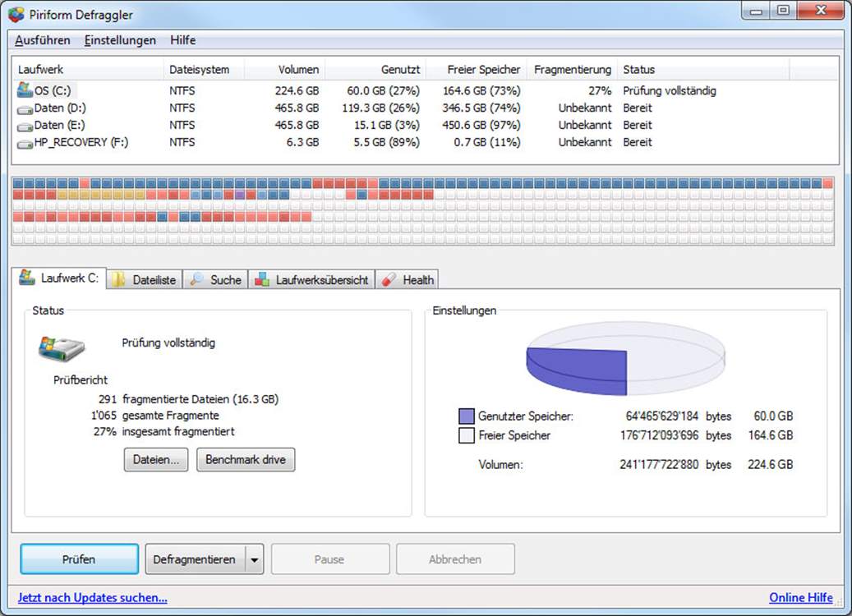Click the '5.5 GB (89%)' used cell
This screenshot has width=852, height=616.
(386, 142)
